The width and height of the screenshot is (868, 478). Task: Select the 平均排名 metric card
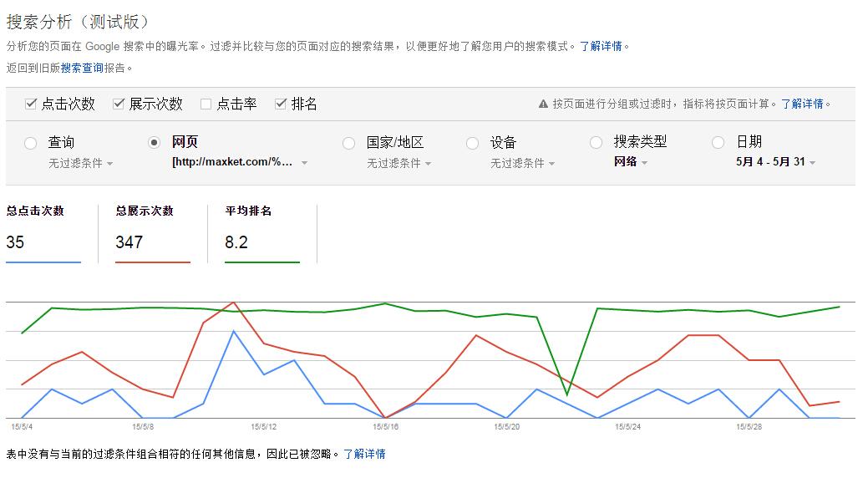point(262,234)
